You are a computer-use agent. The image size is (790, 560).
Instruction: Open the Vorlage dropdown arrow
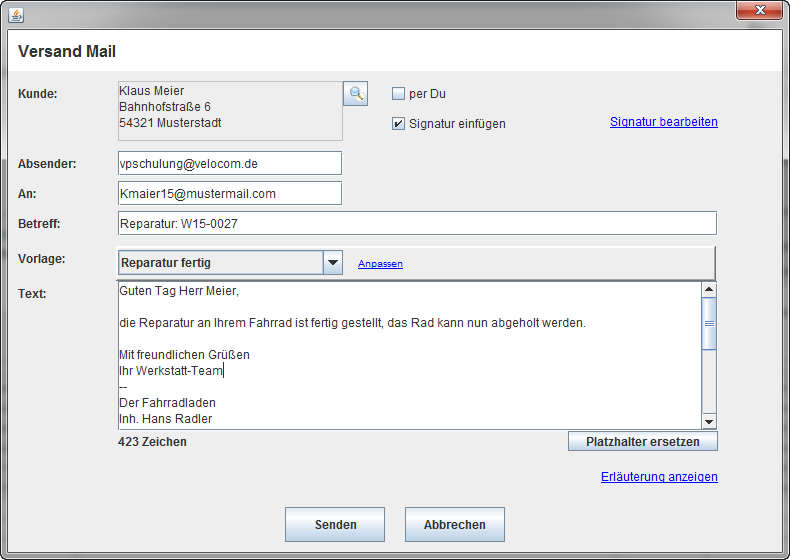(333, 263)
